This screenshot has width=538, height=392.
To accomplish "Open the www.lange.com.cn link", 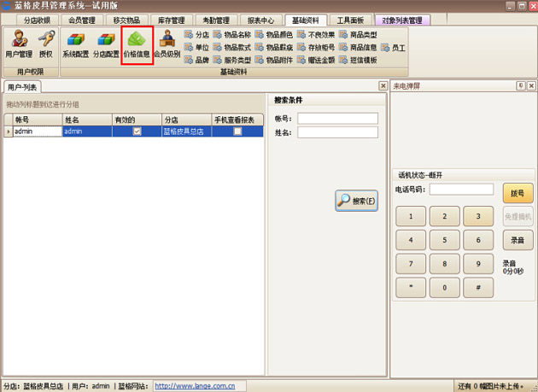I will tap(195, 386).
